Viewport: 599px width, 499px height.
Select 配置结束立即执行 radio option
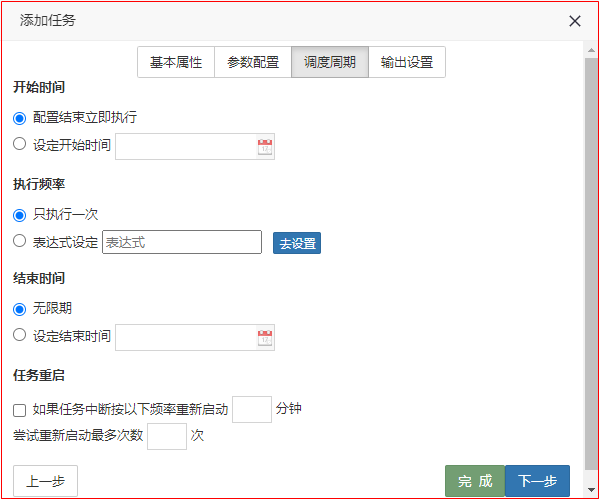(19, 118)
